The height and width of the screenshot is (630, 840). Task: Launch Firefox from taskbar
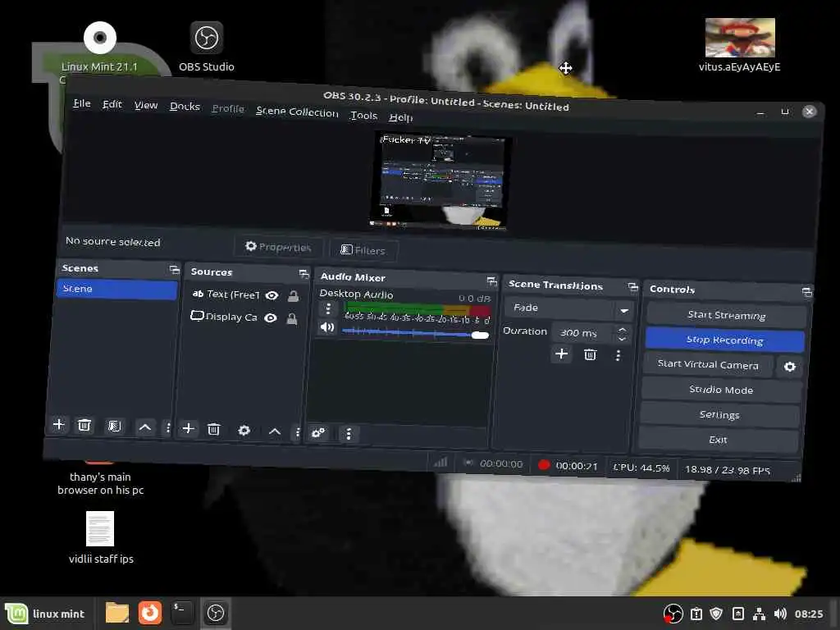click(149, 613)
